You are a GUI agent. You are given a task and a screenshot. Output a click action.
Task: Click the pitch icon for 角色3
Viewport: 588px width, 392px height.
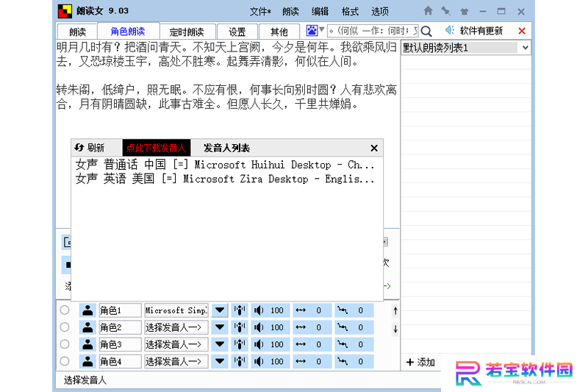tap(343, 344)
